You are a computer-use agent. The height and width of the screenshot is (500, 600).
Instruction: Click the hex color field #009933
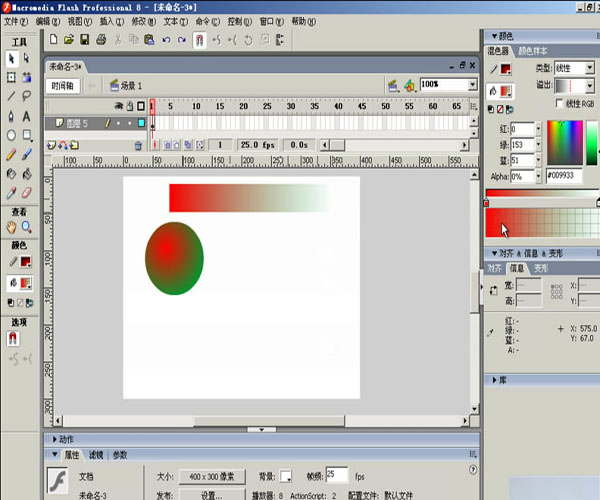(x=563, y=176)
